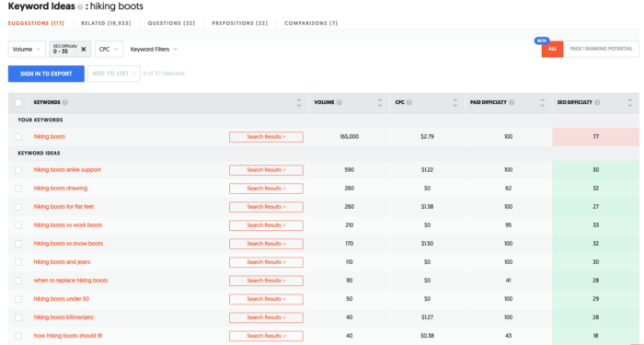This screenshot has height=345, width=644.
Task: Open the how hiking boots should fit link
Action: pos(68,336)
